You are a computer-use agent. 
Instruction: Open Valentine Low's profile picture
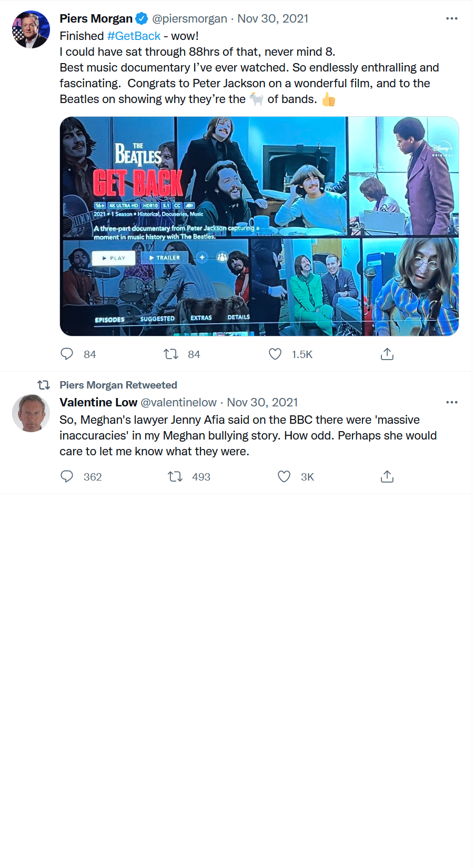(x=31, y=413)
